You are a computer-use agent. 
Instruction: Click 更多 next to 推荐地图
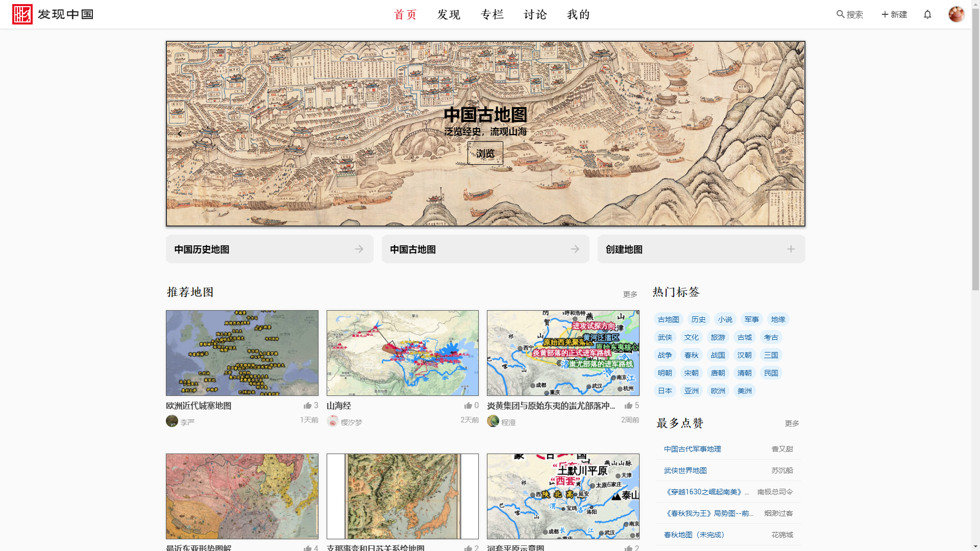point(630,294)
